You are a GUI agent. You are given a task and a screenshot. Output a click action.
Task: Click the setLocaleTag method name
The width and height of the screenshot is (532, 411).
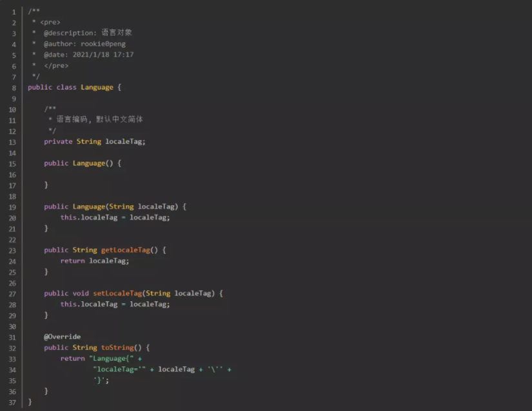[x=117, y=293]
